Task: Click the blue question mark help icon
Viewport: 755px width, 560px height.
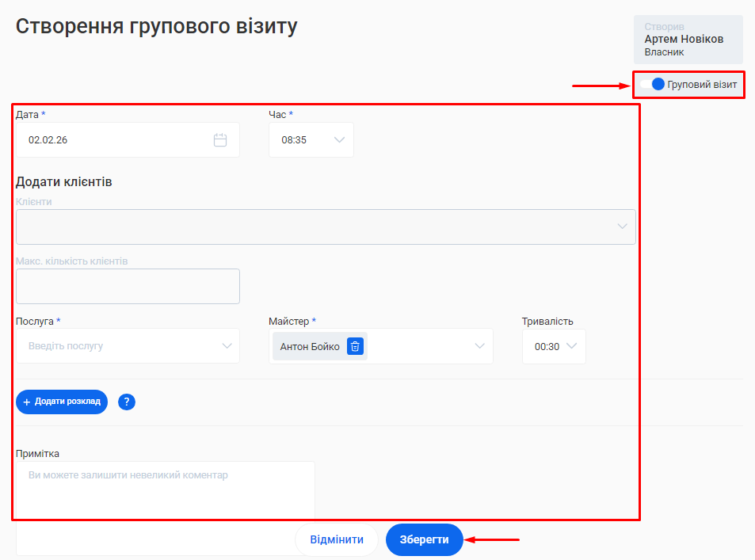Action: tap(127, 402)
